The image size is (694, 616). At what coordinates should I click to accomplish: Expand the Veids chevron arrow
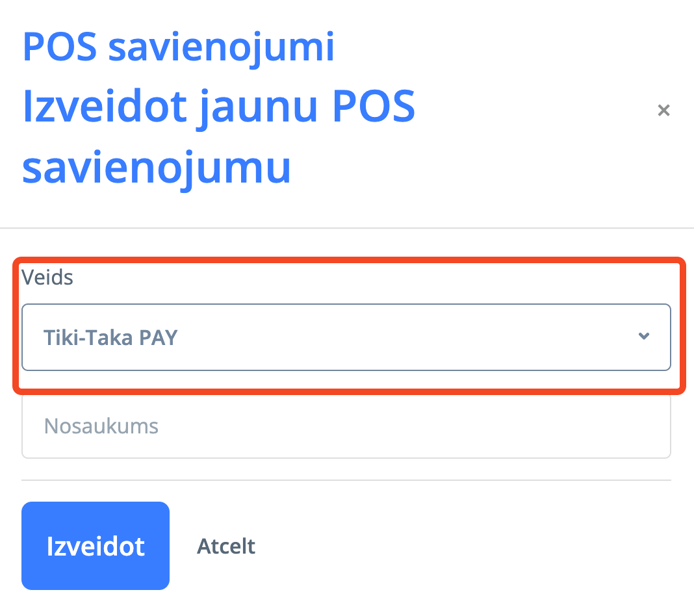point(644,337)
